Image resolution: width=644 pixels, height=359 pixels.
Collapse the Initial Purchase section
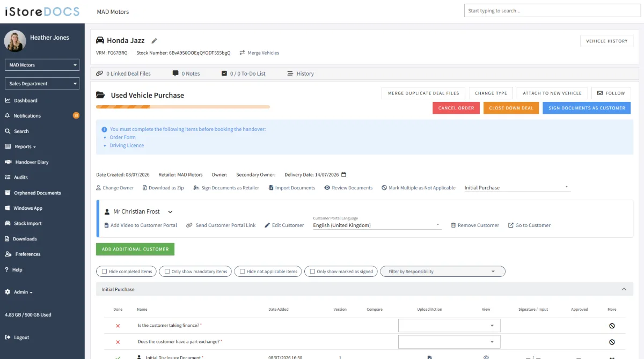tap(624, 289)
